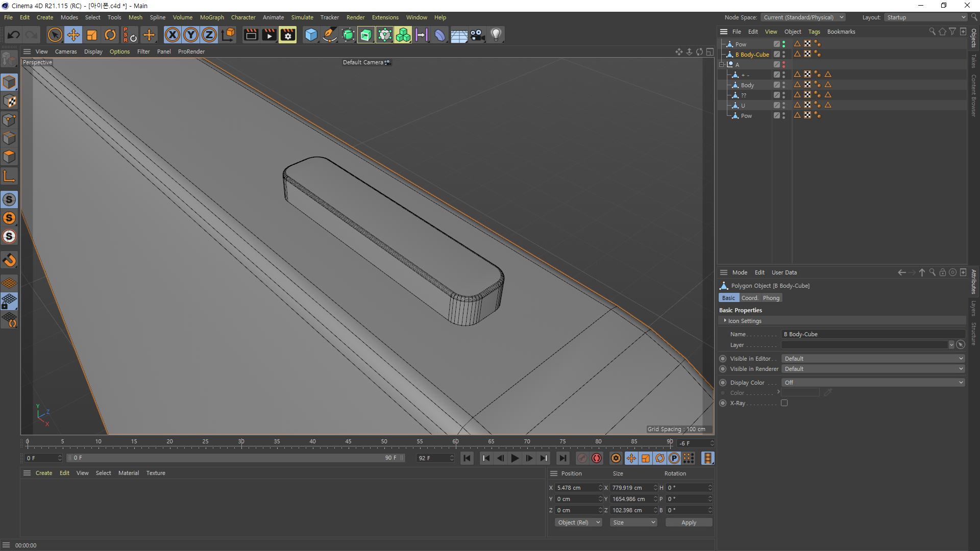Expand the Icon Settings section

(725, 321)
